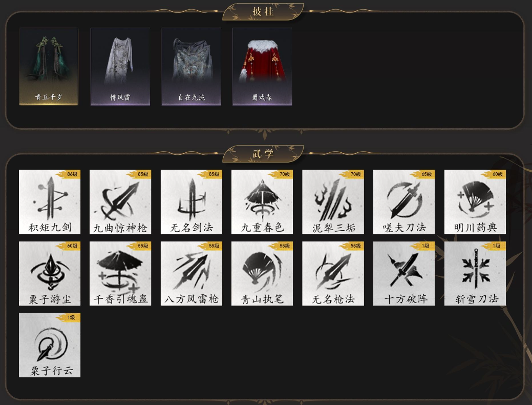Viewport: 532px width, 405px height.
Task: Open the 自在九流 cape card
Action: [191, 67]
